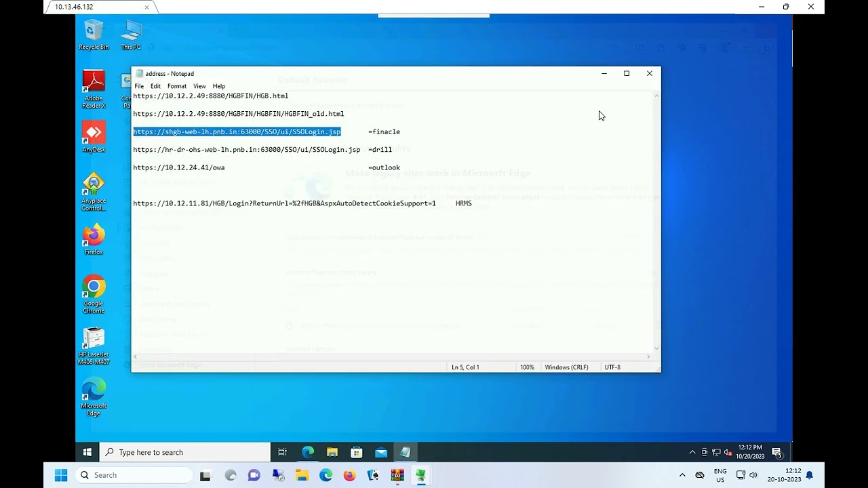Open the Edit menu in Notepad
Image resolution: width=868 pixels, height=488 pixels.
coord(155,86)
